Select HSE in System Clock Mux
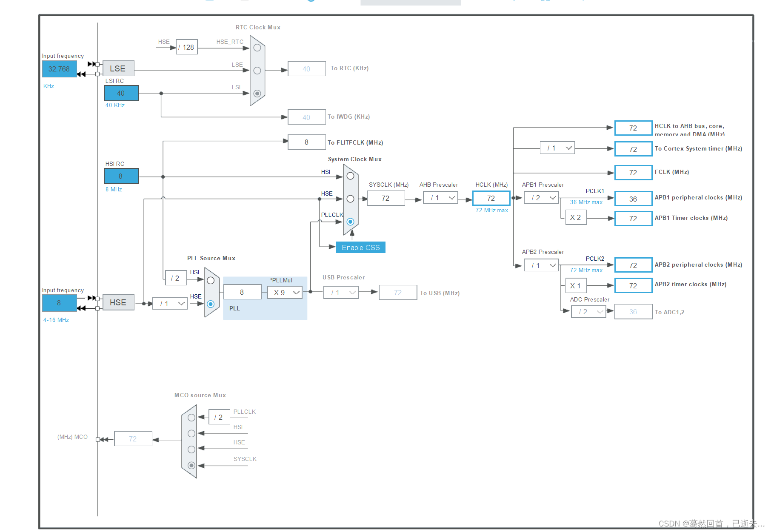Image resolution: width=771 pixels, height=532 pixels. (350, 199)
